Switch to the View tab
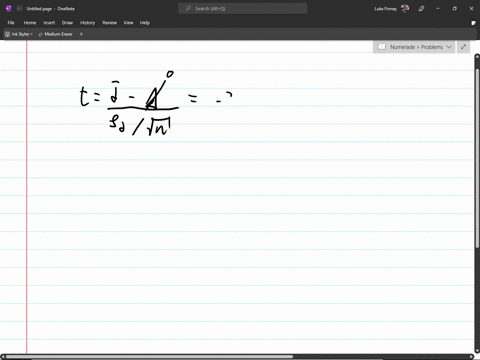Viewport: 480px width, 360px height. (128, 23)
